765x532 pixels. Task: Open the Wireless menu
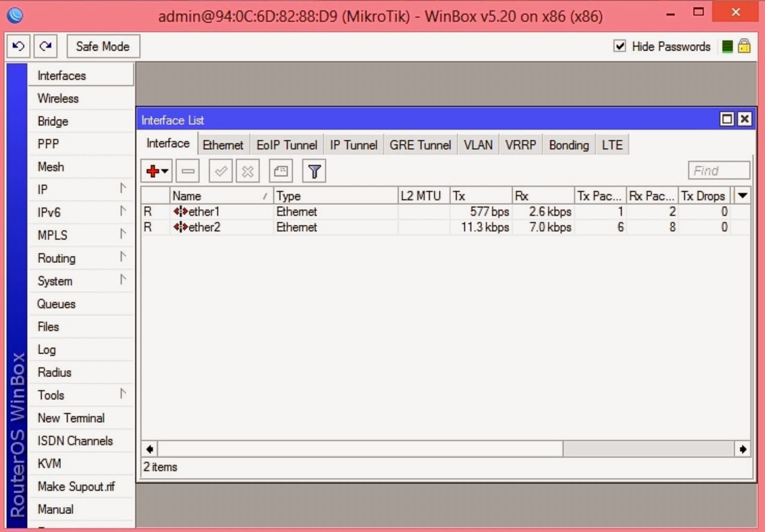(81, 98)
